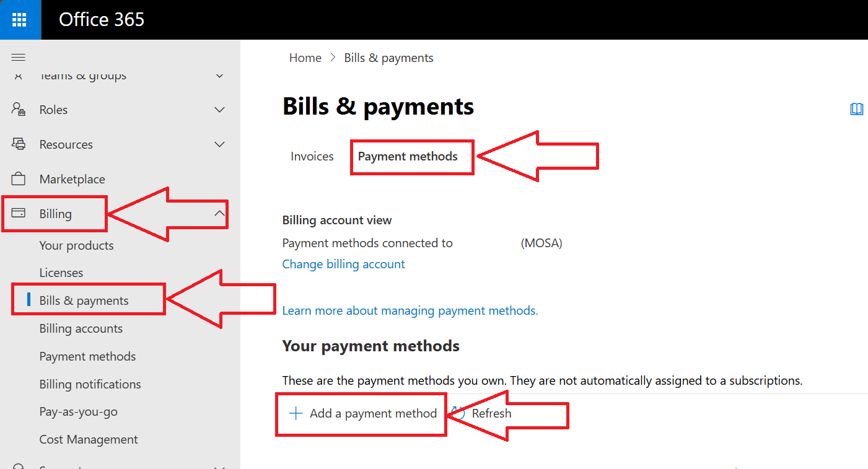The image size is (868, 469).
Task: Open Licenses under Billing
Action: click(x=61, y=273)
